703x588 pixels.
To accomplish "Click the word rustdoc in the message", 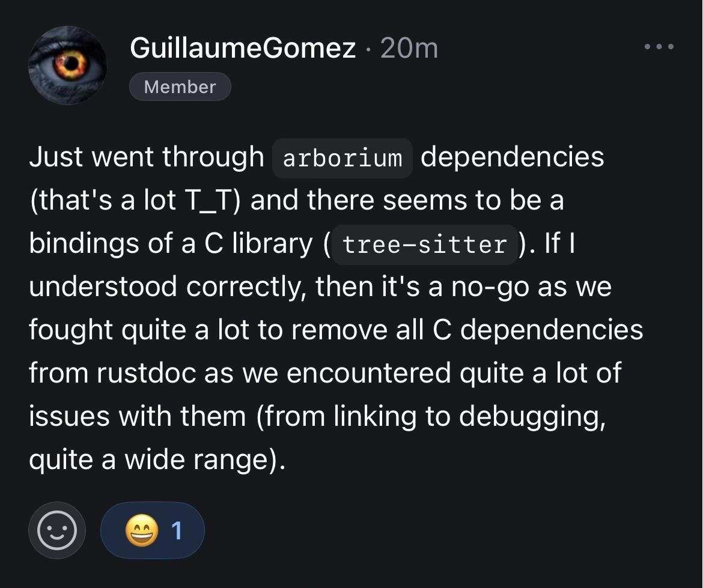I will point(146,373).
